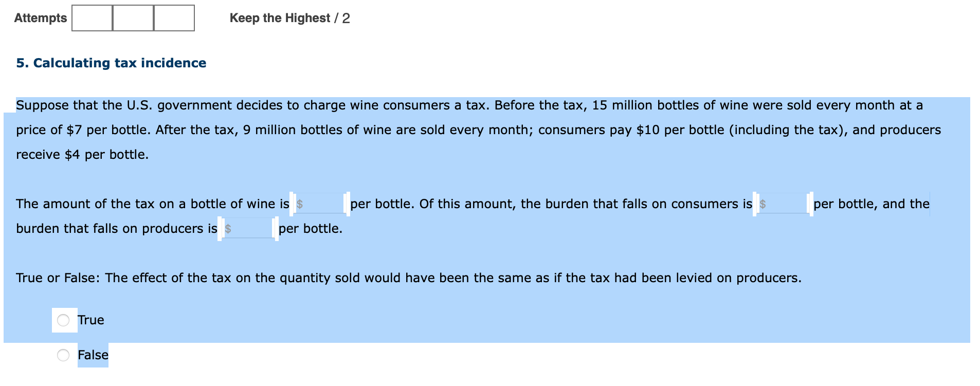Screen dimensions: 980x386
Task: Click the producer burden input field
Action: point(249,228)
